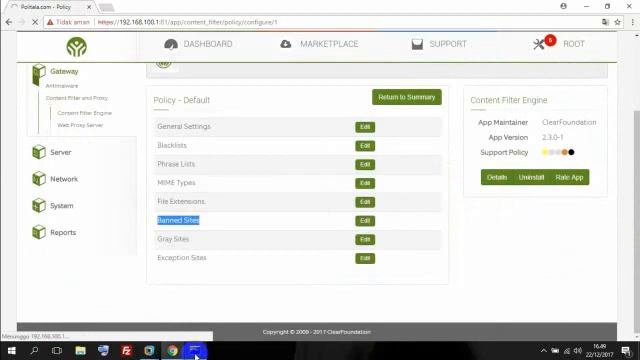Screen dimensions: 640x360
Task: Select Marketplace menu item
Action: point(329,44)
